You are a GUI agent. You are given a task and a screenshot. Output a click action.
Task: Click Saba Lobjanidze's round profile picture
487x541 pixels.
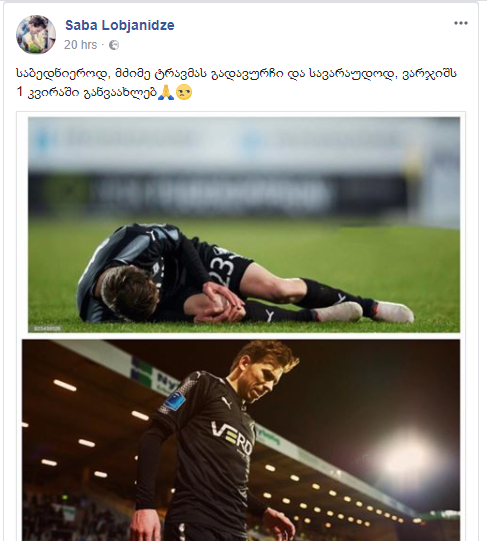pyautogui.click(x=36, y=34)
